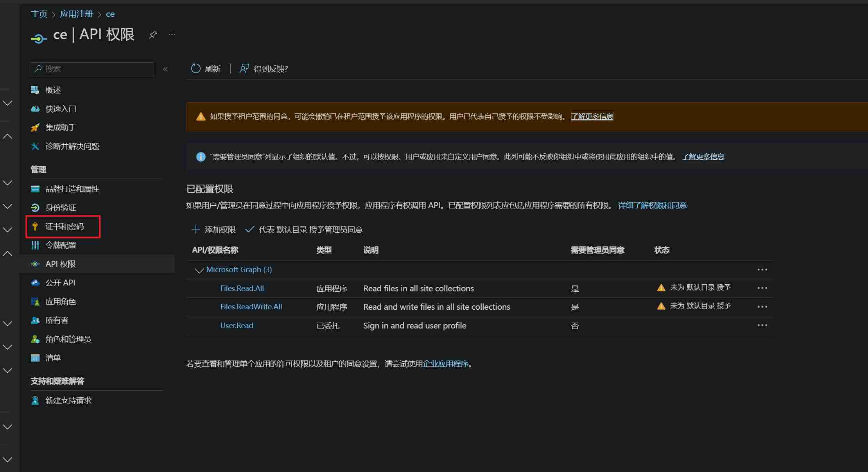Open the 所有者 (Owners) menu item

click(57, 320)
